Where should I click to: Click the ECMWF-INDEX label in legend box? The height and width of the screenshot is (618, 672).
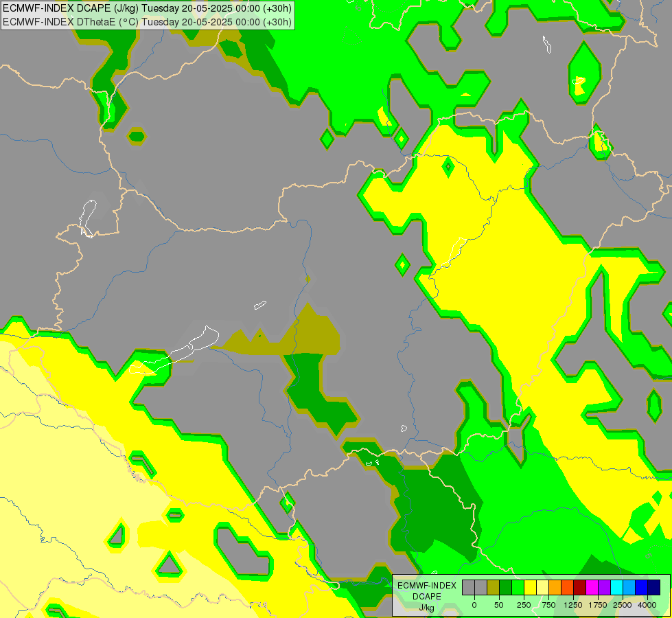point(427,586)
